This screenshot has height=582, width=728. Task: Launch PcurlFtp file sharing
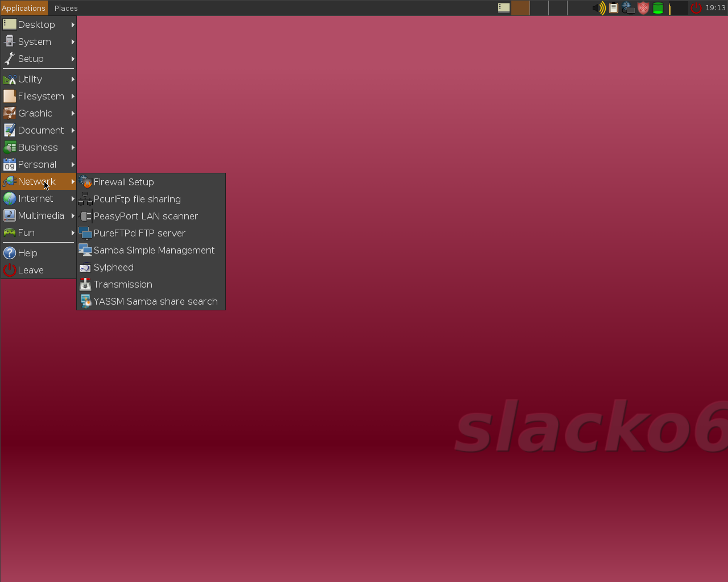click(151, 199)
